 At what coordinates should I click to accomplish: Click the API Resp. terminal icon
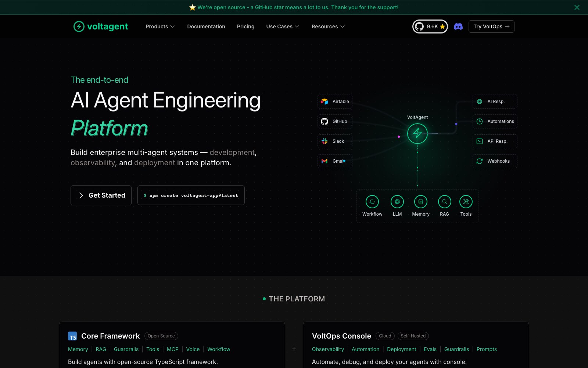click(x=480, y=141)
